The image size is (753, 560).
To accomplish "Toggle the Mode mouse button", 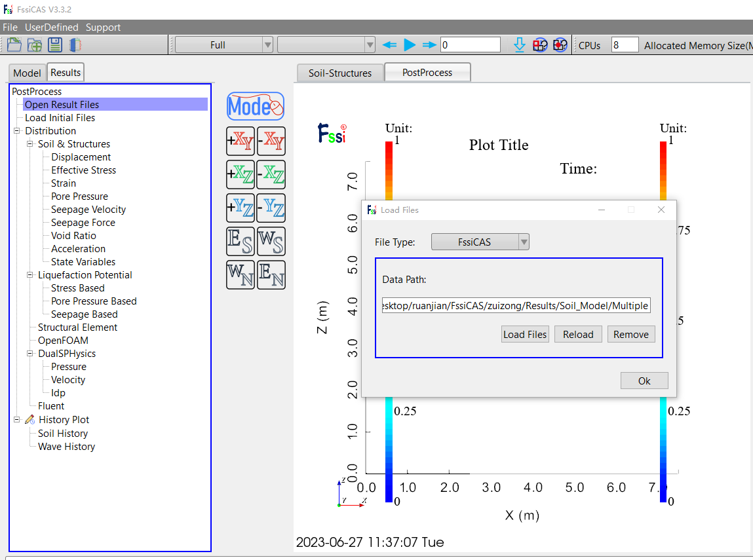I will click(x=256, y=106).
